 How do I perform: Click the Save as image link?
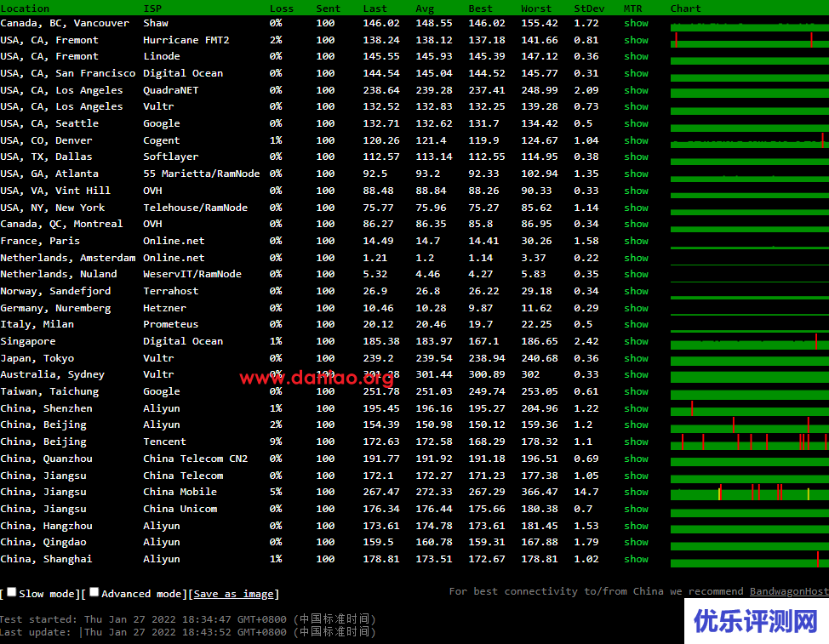(x=234, y=594)
